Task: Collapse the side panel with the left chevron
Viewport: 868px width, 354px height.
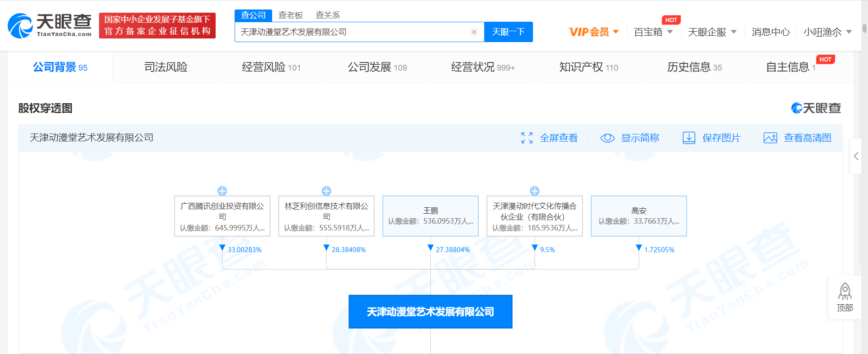Action: click(x=856, y=156)
